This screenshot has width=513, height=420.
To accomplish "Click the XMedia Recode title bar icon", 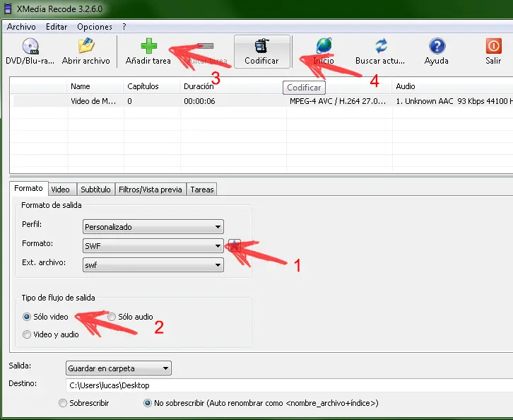I will pos(8,9).
